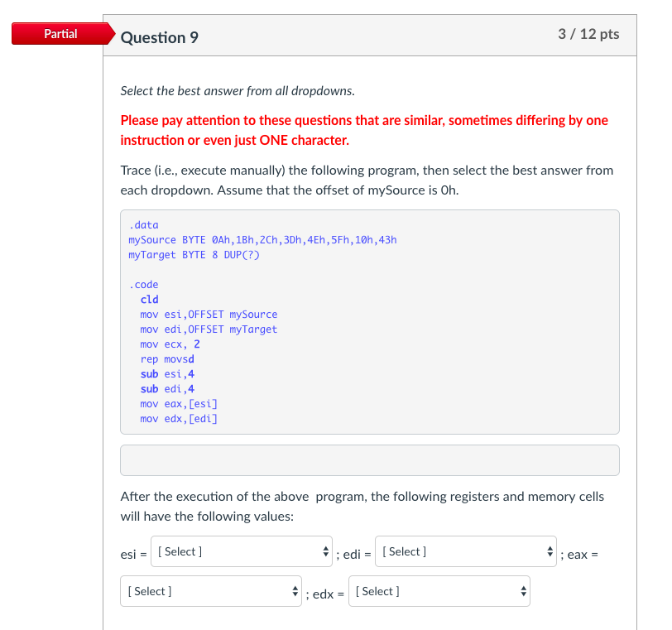
Task: Click the stepper arrows on the edi dropdown
Action: (549, 551)
